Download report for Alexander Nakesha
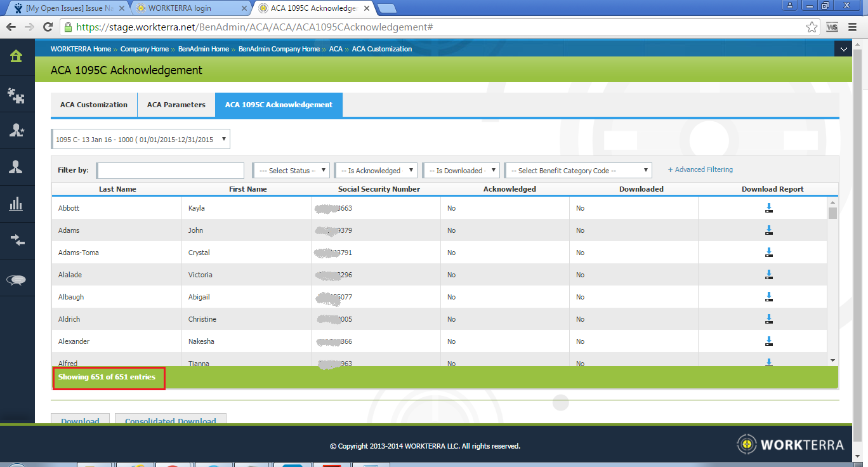This screenshot has width=868, height=467. coord(769,341)
